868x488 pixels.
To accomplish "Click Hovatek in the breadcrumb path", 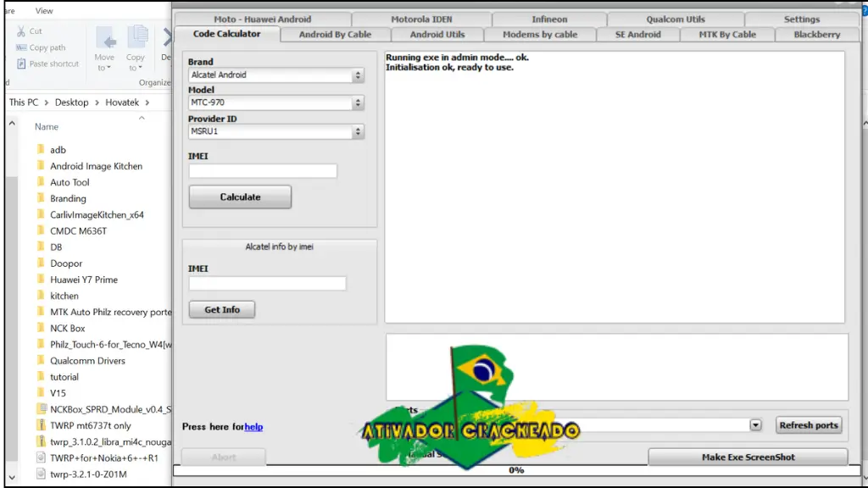I will coord(122,103).
